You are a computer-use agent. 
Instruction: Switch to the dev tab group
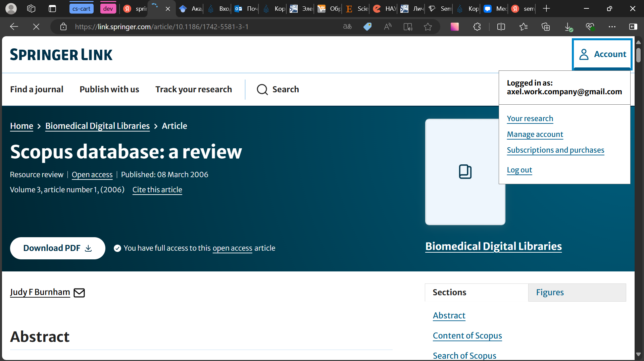coord(108,9)
